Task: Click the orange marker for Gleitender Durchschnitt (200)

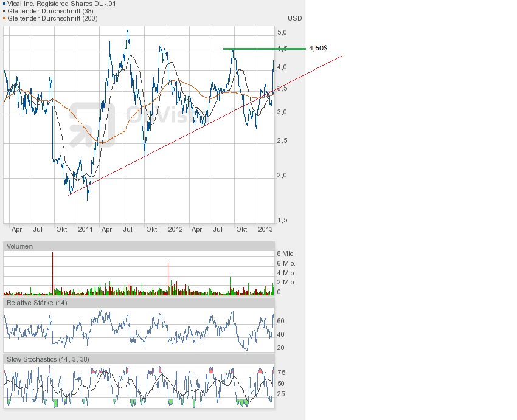Action: tap(4, 18)
